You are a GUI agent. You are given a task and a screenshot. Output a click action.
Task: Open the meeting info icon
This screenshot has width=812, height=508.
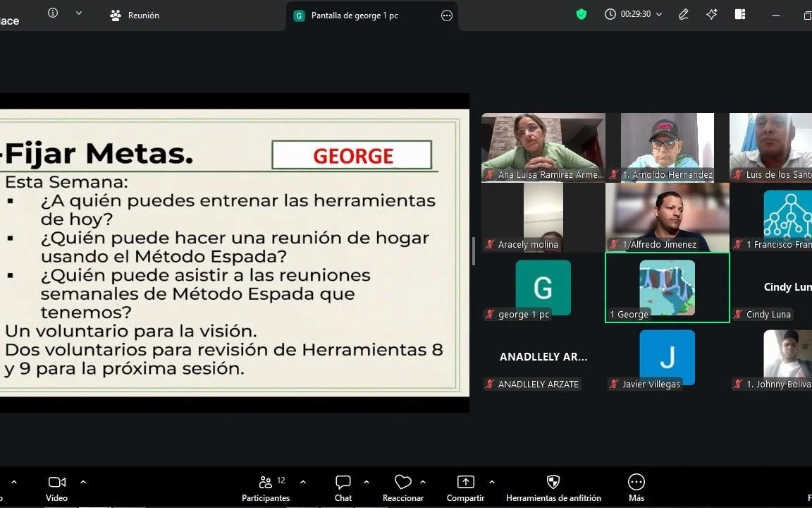pos(53,13)
